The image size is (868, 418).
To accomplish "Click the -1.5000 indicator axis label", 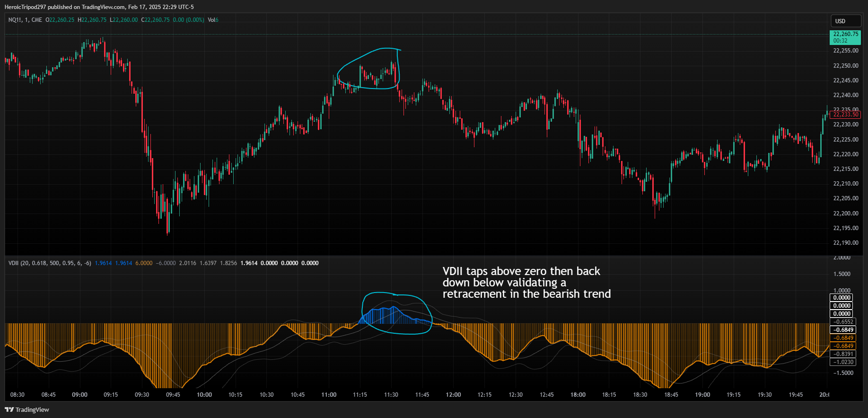I will click(x=843, y=373).
